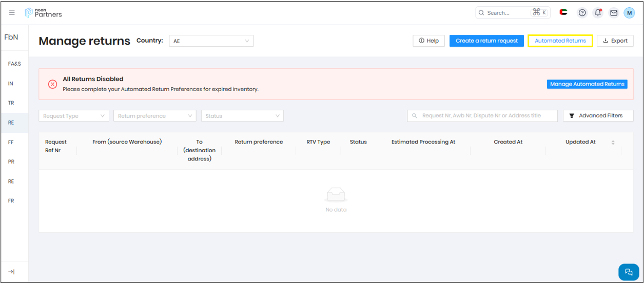This screenshot has width=644, height=284.
Task: Open the user profile avatar M
Action: pyautogui.click(x=629, y=13)
